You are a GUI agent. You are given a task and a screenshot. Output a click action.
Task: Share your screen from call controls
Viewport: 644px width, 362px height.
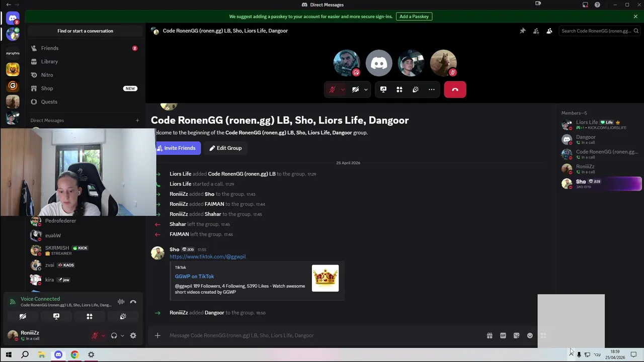coord(383,89)
